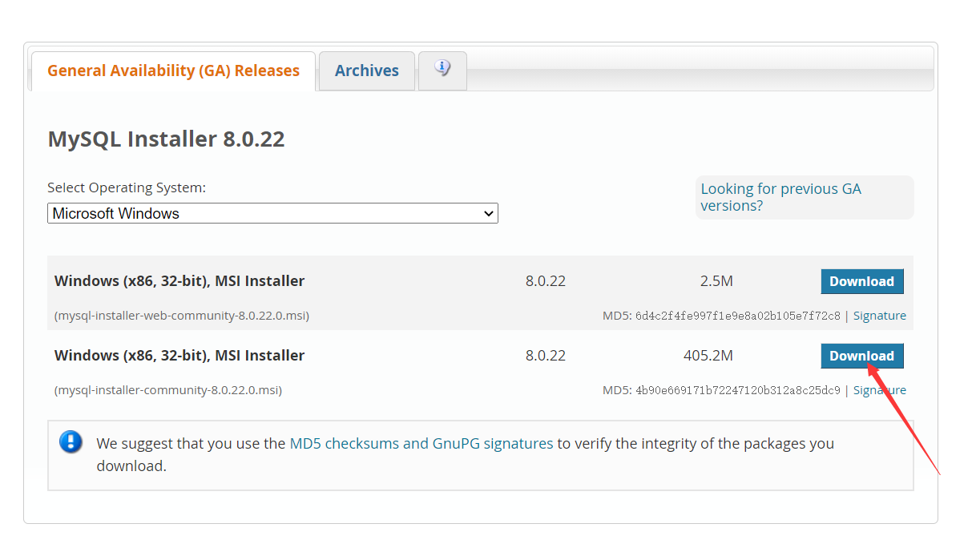Download the 2.5M web community installer
This screenshot has height=548, width=980.
click(862, 281)
